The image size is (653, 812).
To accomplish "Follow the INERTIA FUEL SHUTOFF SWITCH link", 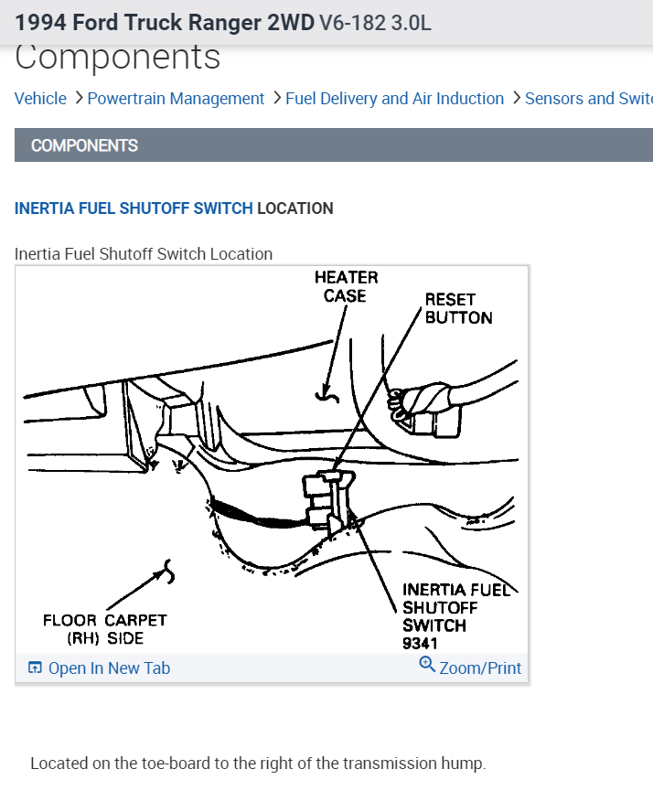I will tap(134, 208).
